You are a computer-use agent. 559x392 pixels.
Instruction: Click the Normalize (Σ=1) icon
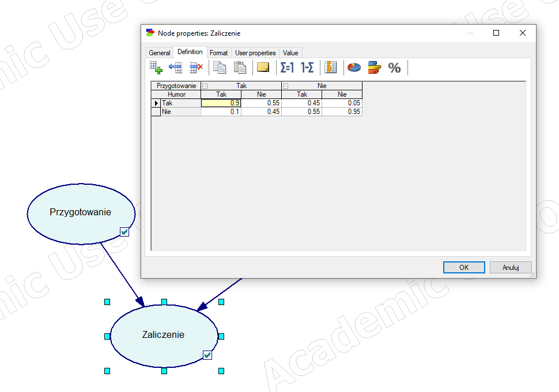[x=287, y=67]
